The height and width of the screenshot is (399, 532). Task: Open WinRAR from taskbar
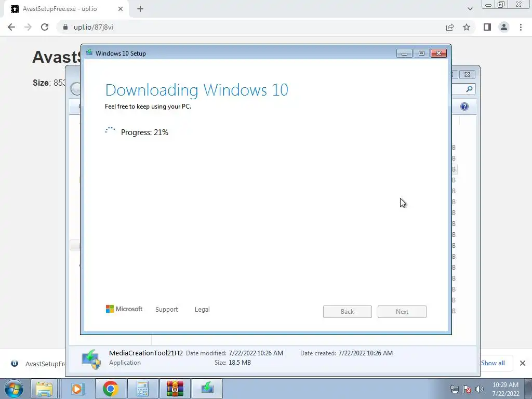[175, 389]
